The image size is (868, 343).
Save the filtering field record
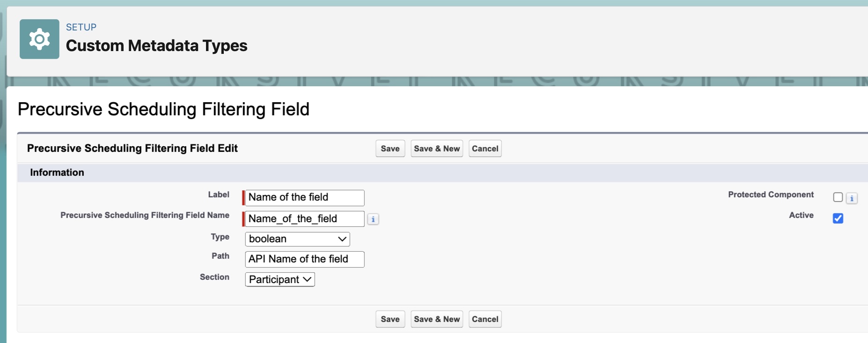click(390, 149)
